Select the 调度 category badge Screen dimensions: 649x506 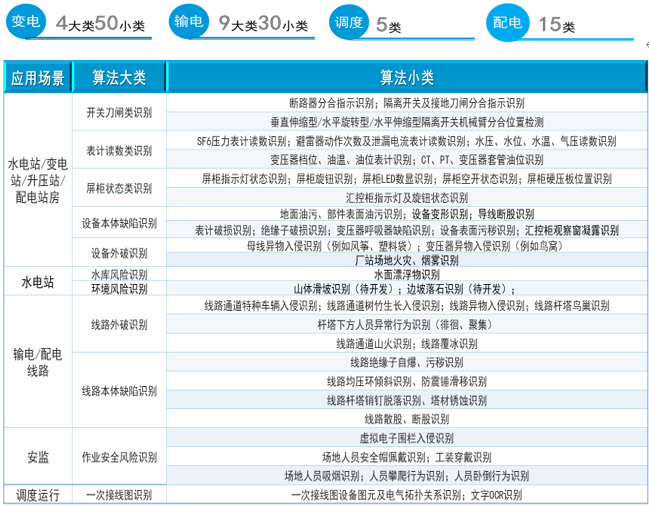[x=347, y=21]
